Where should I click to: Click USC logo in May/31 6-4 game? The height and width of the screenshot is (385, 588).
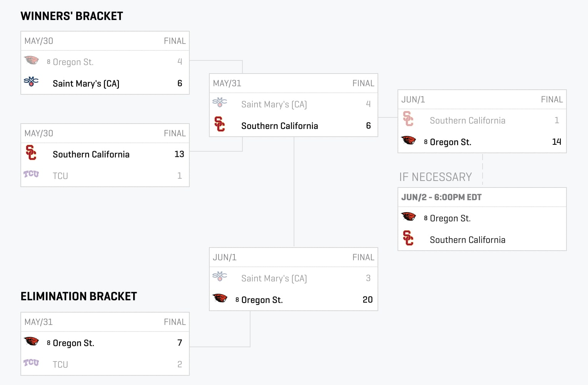tap(220, 124)
